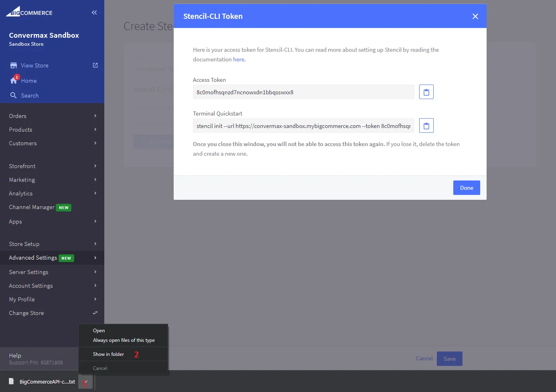
Task: Click the Change Store swap icon
Action: pyautogui.click(x=95, y=313)
